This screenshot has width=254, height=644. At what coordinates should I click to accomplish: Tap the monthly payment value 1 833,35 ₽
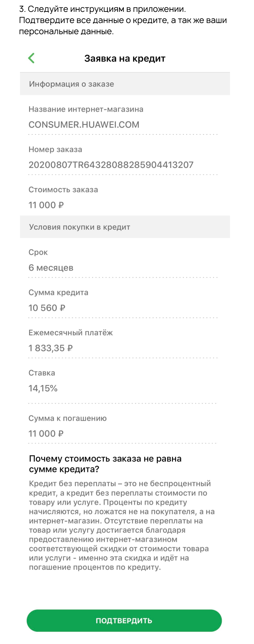coord(50,348)
